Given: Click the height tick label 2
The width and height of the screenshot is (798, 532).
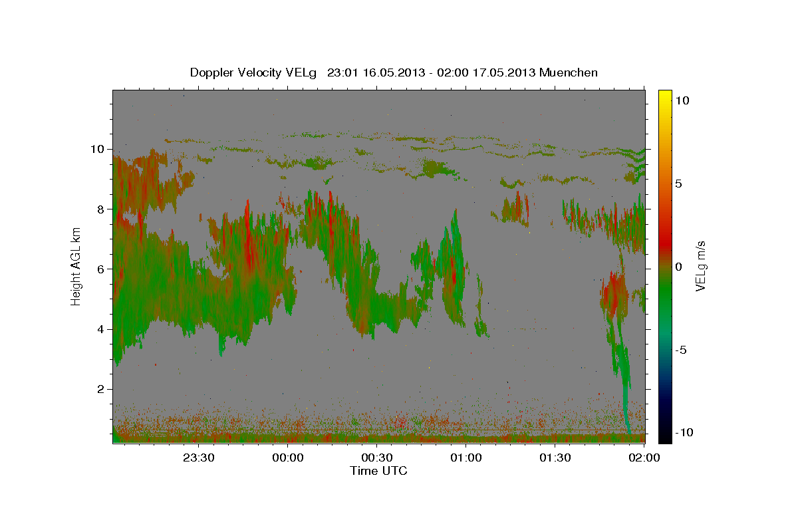Looking at the screenshot, I should pyautogui.click(x=102, y=389).
